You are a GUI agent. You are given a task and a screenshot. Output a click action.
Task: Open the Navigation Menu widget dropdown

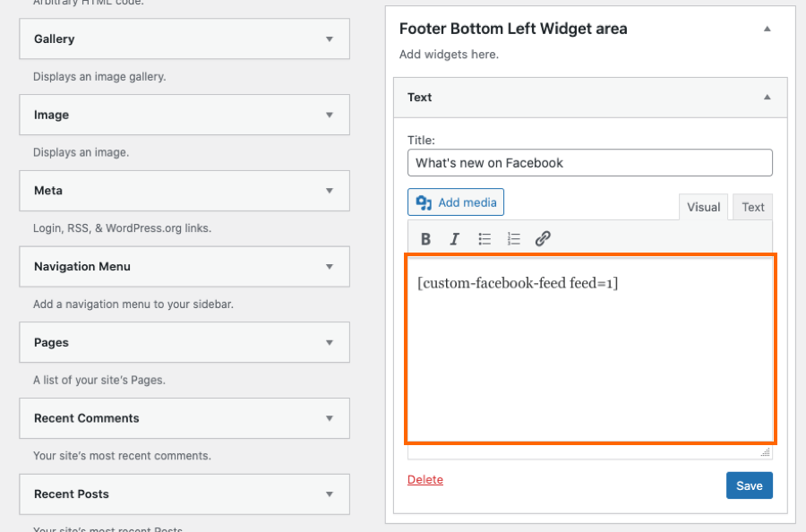(x=330, y=267)
